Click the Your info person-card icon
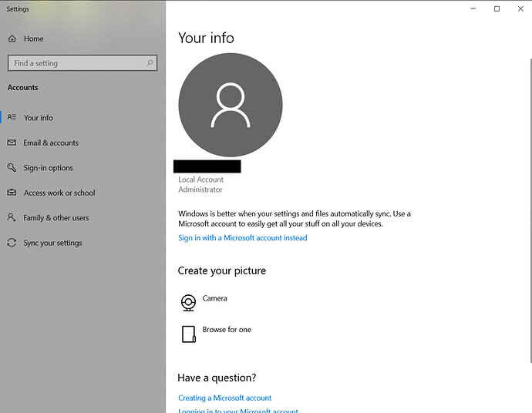The image size is (532, 413). pyautogui.click(x=12, y=117)
